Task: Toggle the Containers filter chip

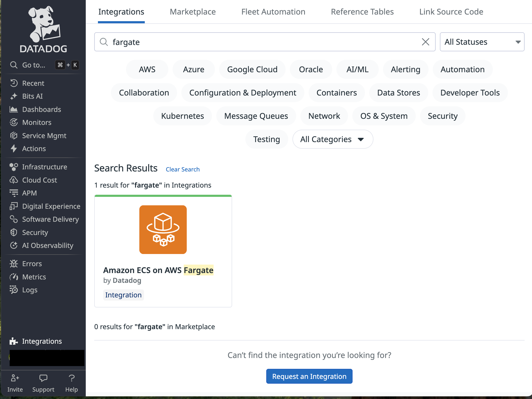Action: click(x=336, y=93)
